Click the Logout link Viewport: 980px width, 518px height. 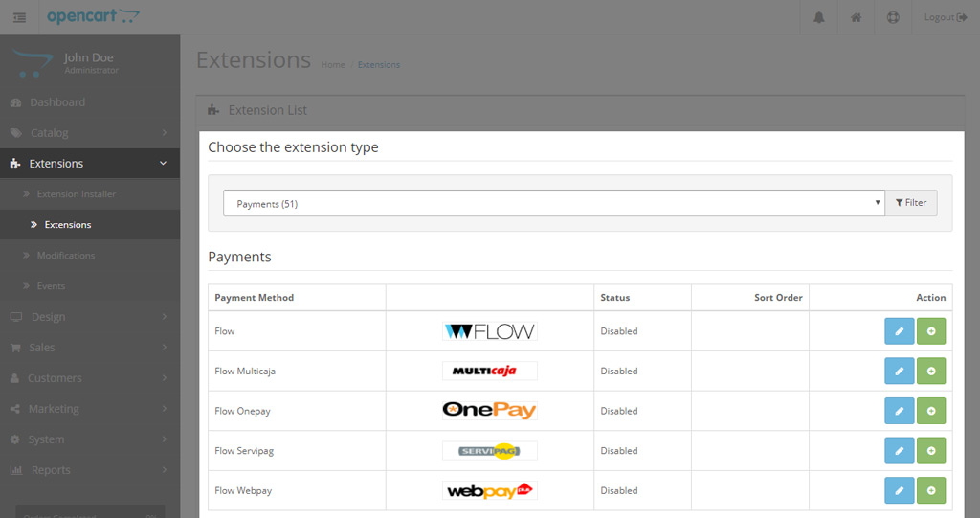(945, 17)
